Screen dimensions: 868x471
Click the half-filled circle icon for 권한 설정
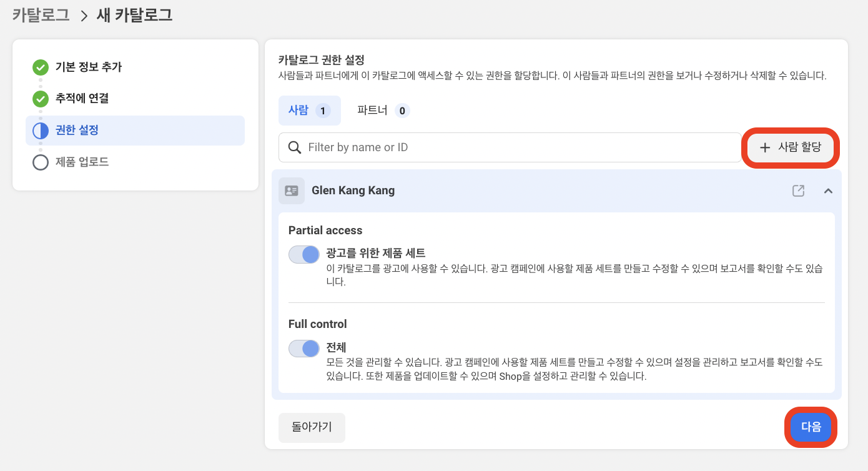click(x=40, y=130)
